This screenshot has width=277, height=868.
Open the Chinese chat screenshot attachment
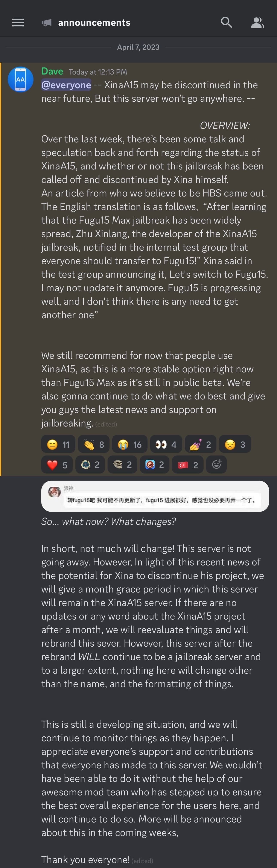[155, 496]
